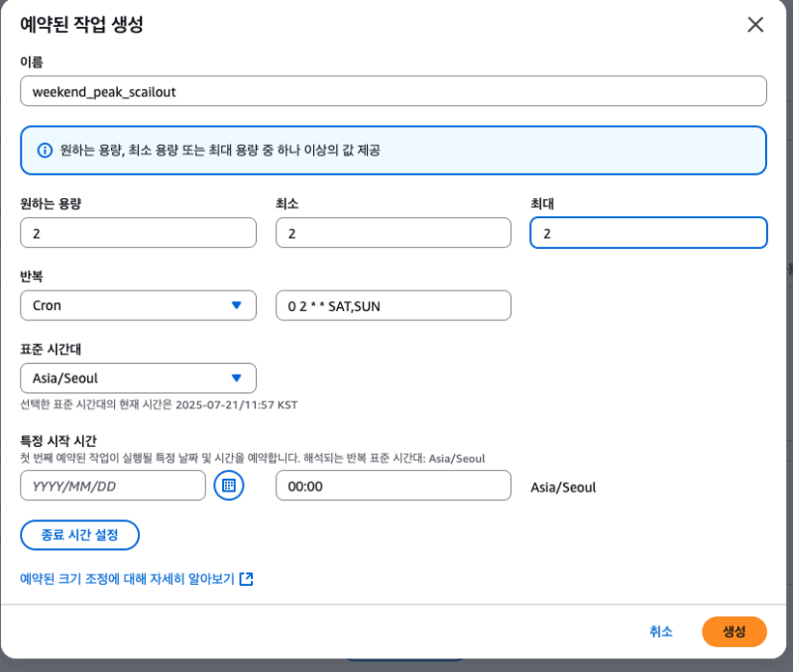
Task: Open the 예약된 크기 조정 자세히 알아보기 link
Action: (127, 579)
